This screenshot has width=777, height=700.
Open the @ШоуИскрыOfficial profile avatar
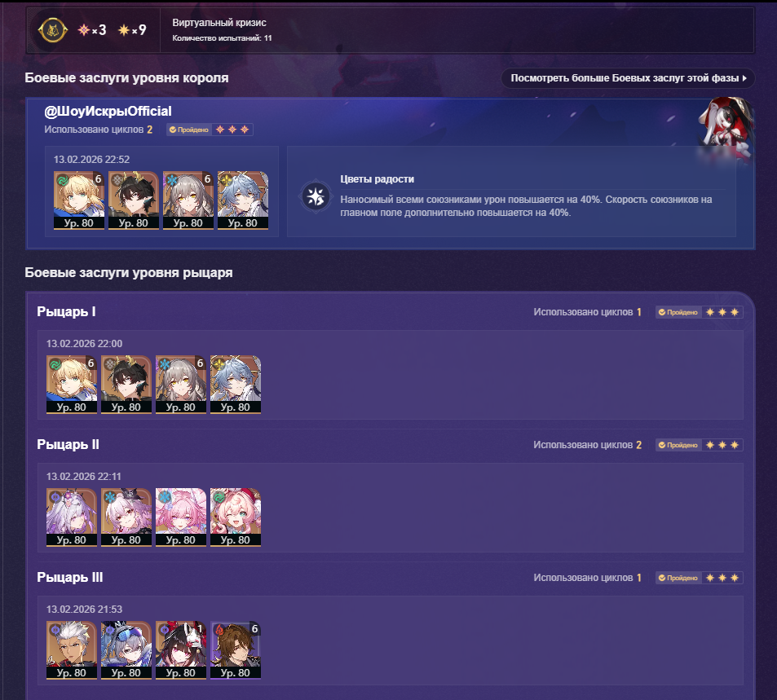click(x=726, y=126)
